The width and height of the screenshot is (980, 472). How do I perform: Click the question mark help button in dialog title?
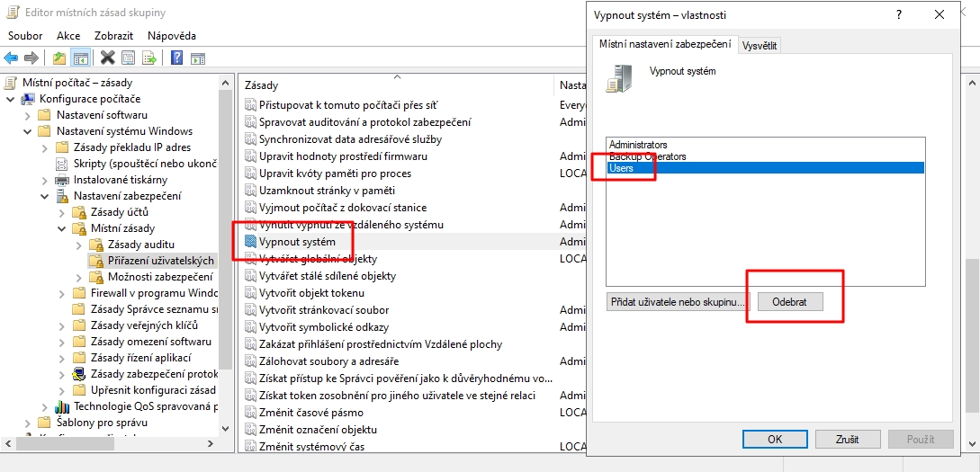[x=899, y=15]
